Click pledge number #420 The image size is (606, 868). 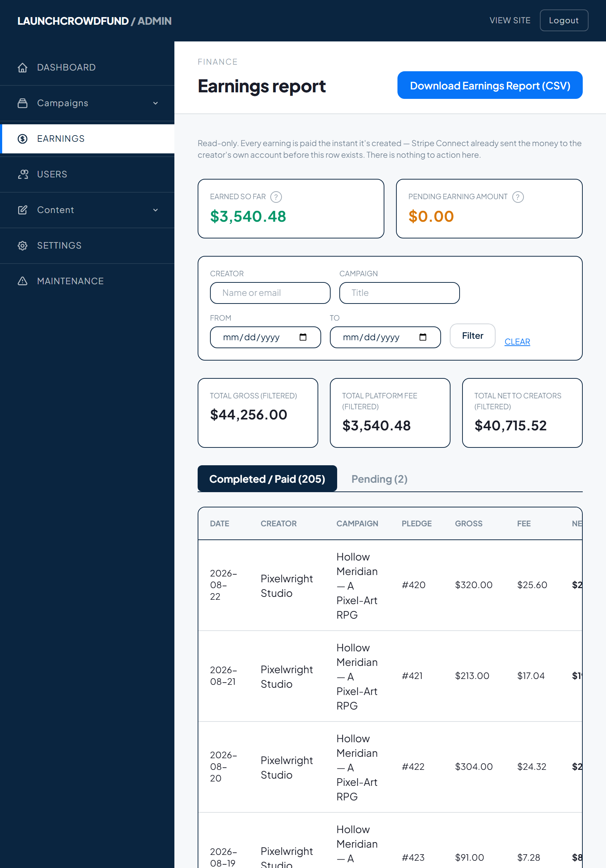coord(413,585)
